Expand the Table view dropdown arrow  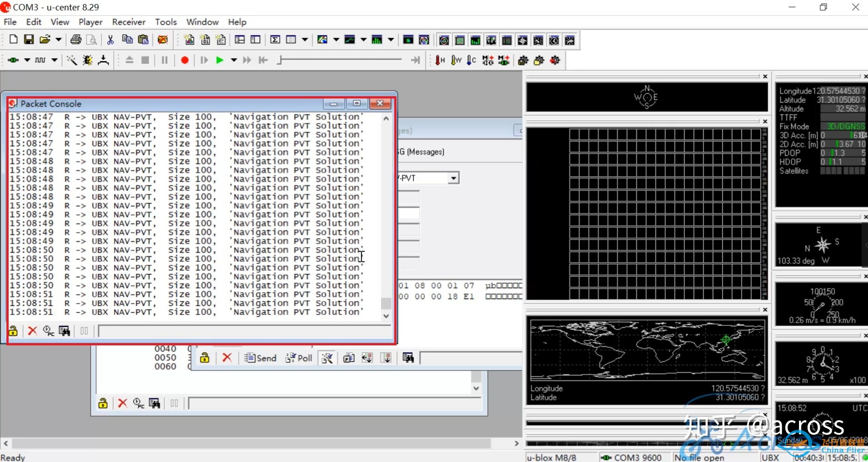(x=305, y=40)
